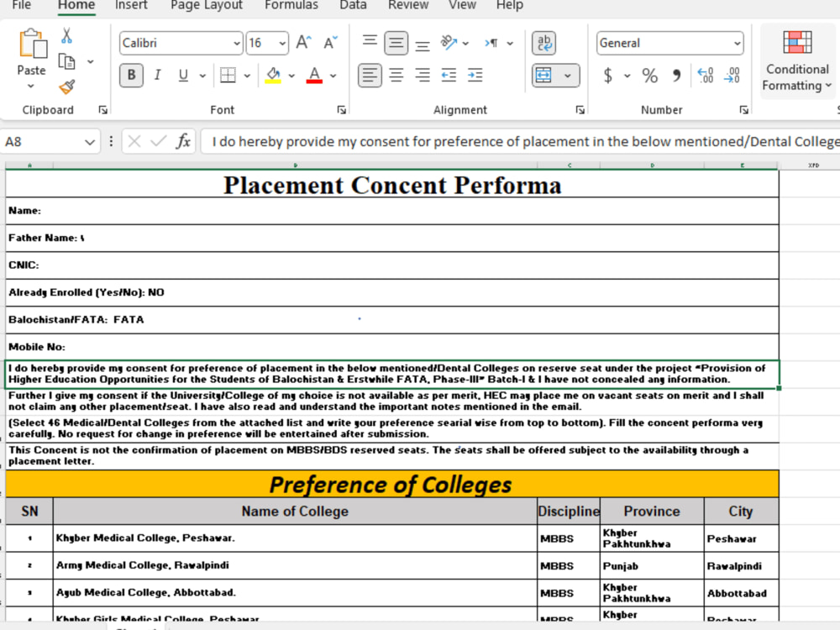Select the Abbottabad city cell
The image size is (840, 630).
[742, 593]
